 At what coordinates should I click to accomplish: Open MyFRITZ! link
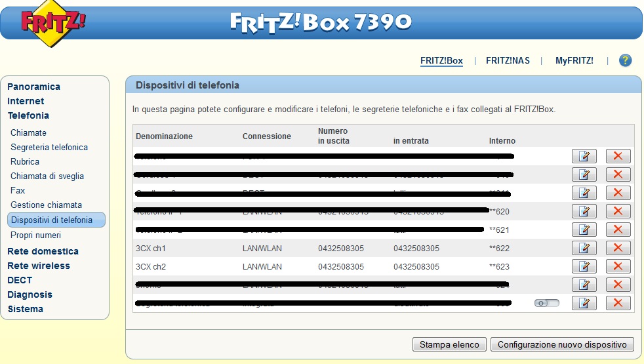tap(574, 60)
